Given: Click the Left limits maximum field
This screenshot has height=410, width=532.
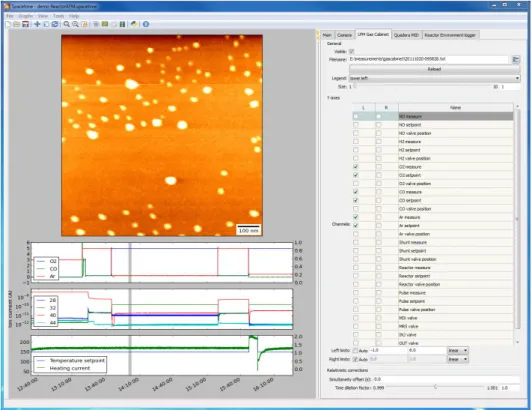Looking at the screenshot, I should (x=427, y=350).
